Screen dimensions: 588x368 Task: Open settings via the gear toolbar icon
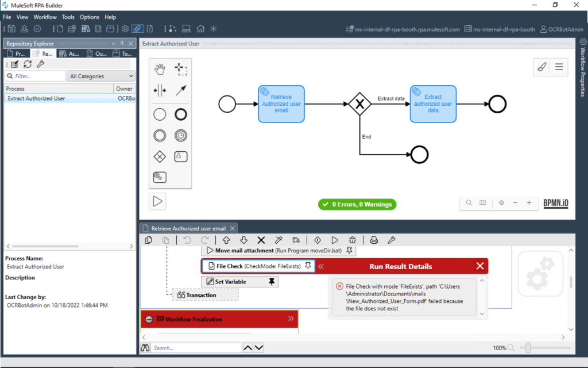coord(125,29)
